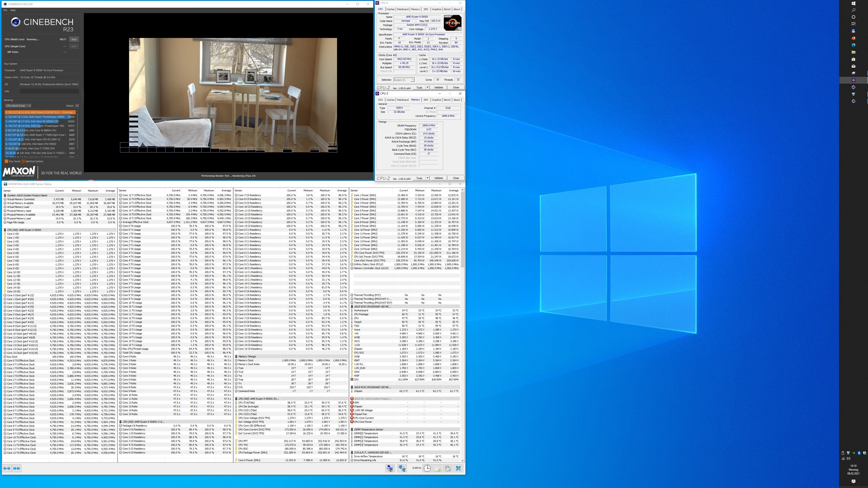Select Thermal Throttling (HTC) sensor row
The height and width of the screenshot is (488, 868).
pyautogui.click(x=405, y=295)
